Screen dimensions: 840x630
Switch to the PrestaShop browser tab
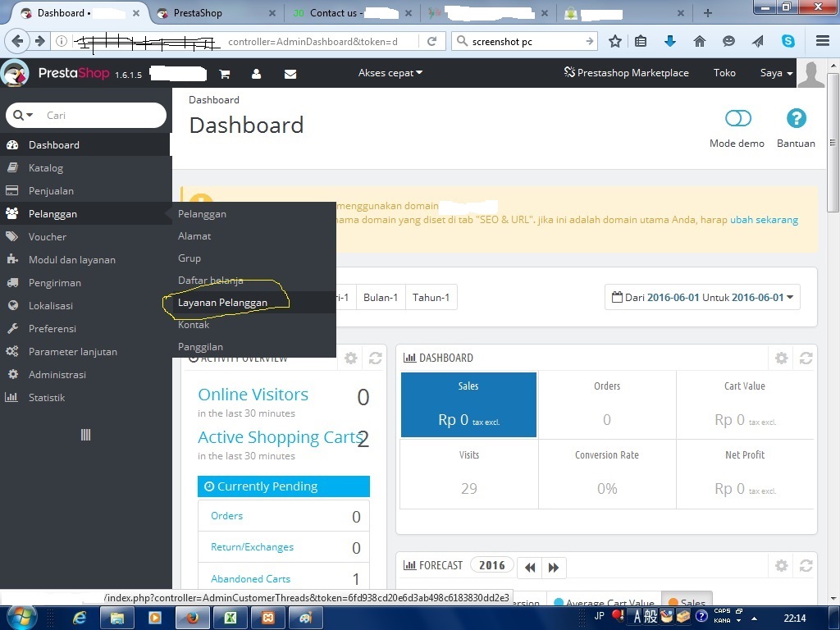coord(216,13)
